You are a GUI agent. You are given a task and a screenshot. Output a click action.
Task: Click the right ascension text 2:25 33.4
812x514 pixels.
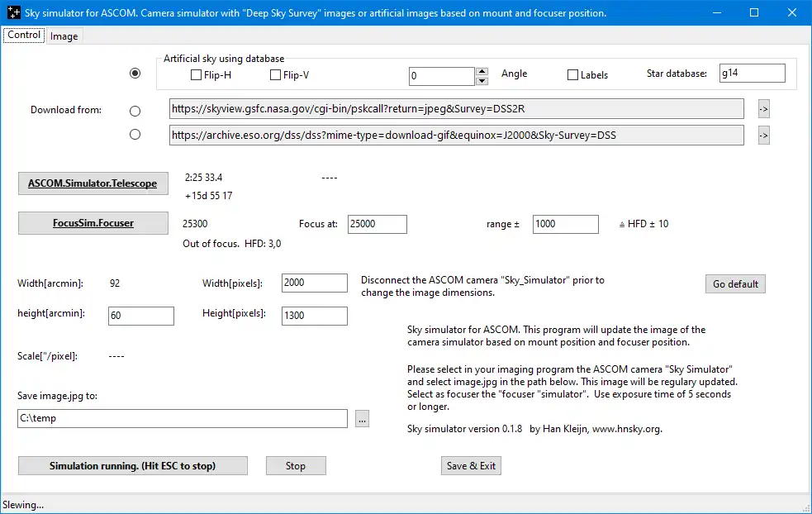point(203,178)
